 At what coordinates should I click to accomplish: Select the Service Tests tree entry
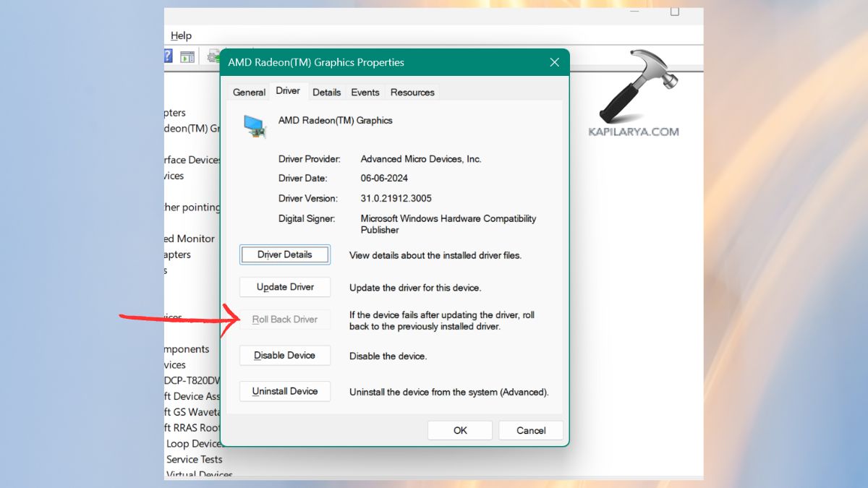194,459
